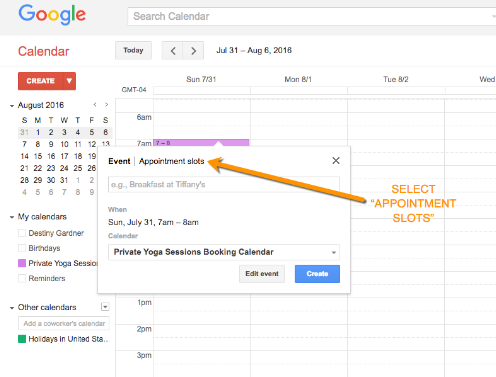
Task: Close the event creation popup
Action: tap(336, 161)
